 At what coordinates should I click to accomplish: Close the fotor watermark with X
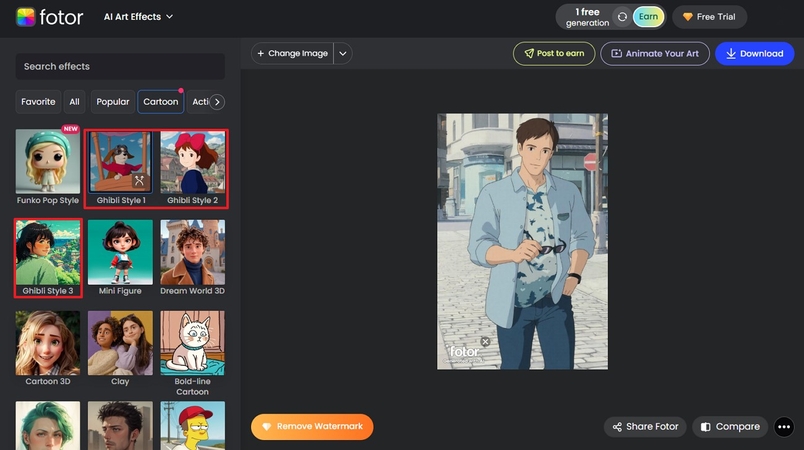485,341
